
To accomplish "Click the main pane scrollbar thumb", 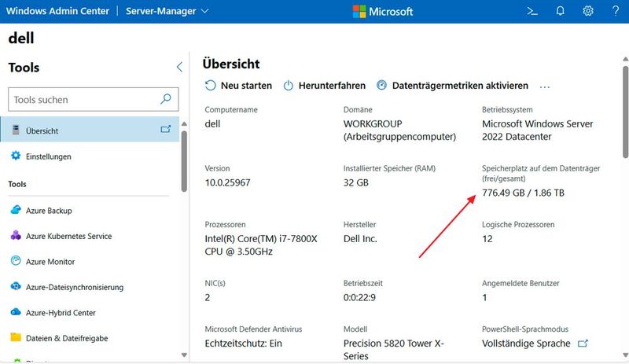I will pos(625,112).
